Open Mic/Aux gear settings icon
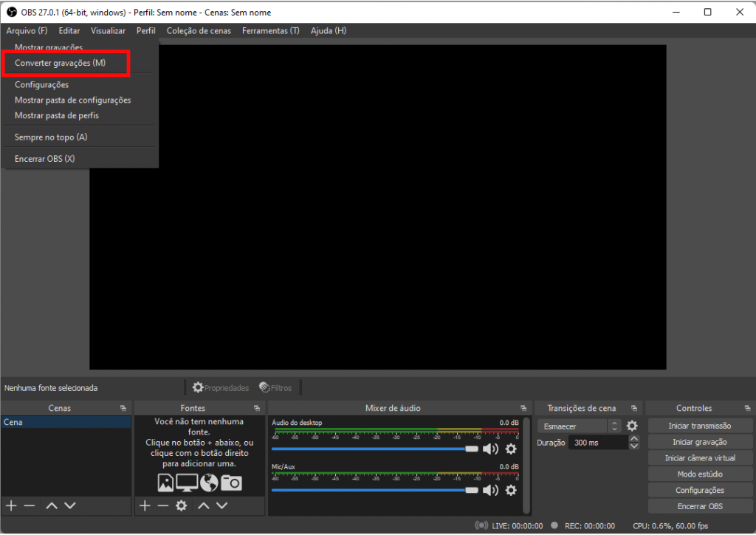The image size is (756, 535). click(511, 490)
